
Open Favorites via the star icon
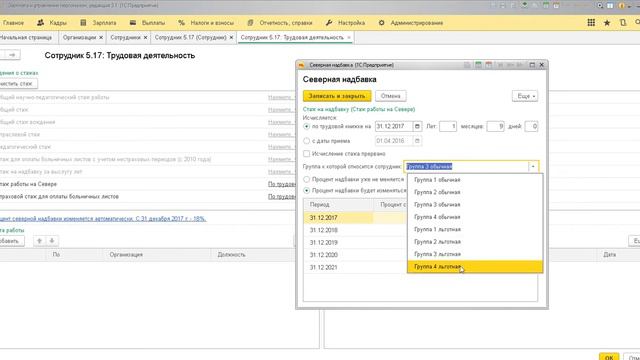(x=607, y=23)
